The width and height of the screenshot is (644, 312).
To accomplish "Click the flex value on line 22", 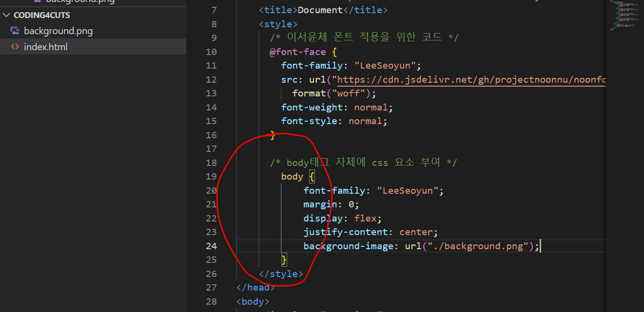I will click(365, 218).
